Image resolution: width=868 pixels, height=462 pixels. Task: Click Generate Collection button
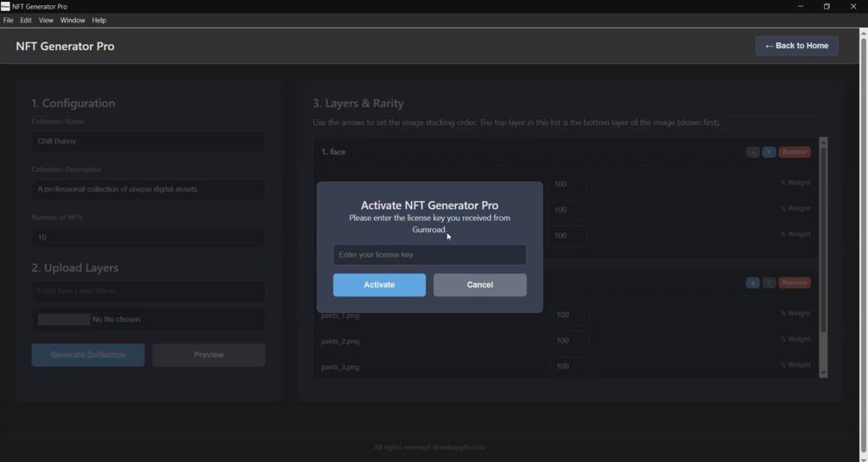click(x=88, y=355)
